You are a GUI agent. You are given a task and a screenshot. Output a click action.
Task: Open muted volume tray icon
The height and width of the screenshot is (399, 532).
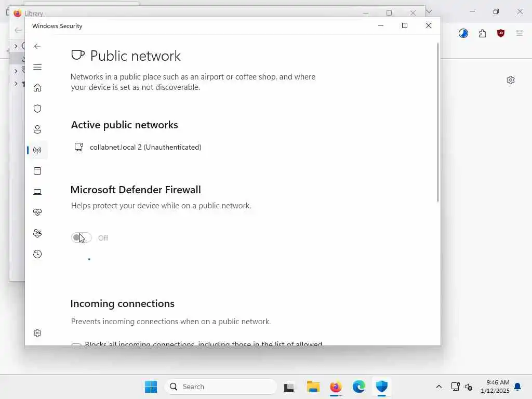[x=469, y=387]
